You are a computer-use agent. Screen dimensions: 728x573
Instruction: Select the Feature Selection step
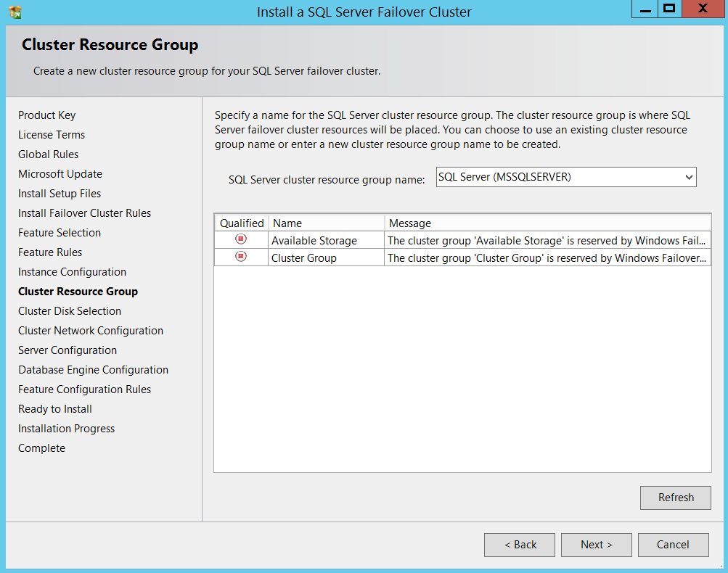pos(60,232)
